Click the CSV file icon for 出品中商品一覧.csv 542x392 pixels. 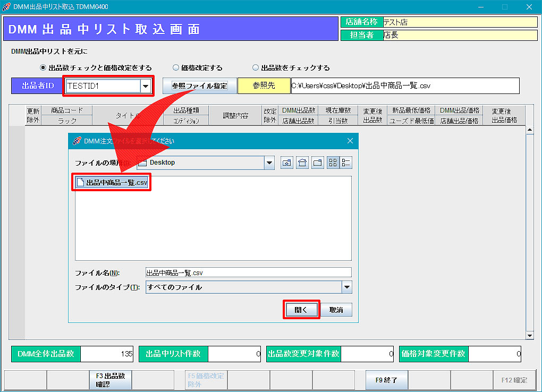tap(81, 182)
